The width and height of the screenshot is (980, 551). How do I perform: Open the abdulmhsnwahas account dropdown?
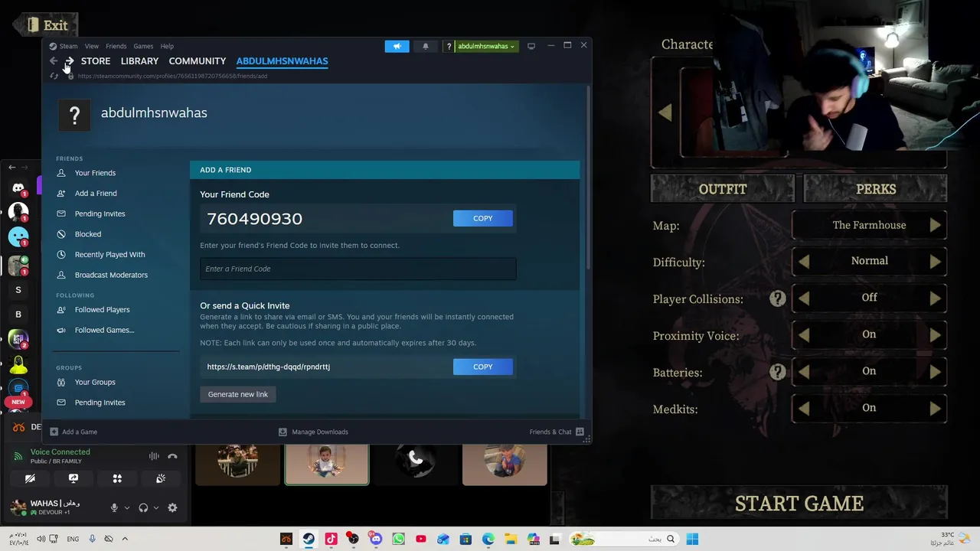click(486, 46)
